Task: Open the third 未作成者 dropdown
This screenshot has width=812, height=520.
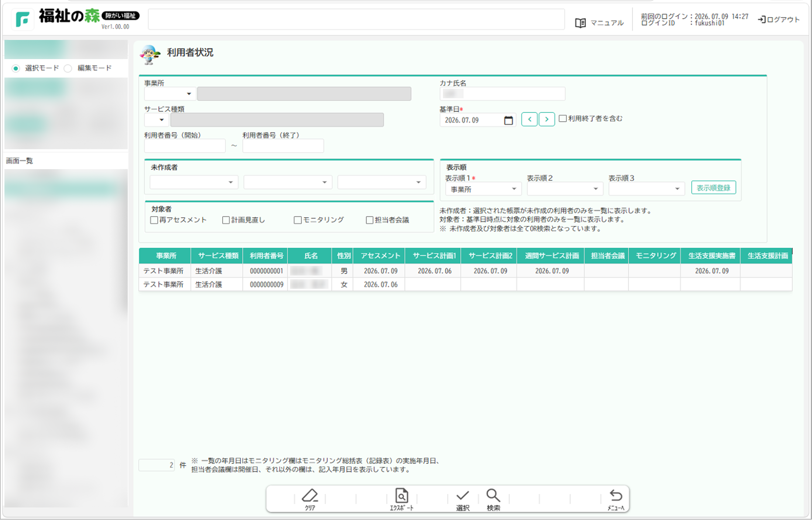Action: (x=382, y=182)
